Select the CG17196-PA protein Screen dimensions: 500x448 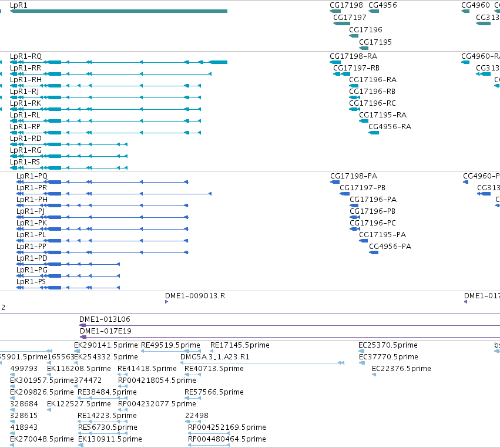[x=354, y=206]
